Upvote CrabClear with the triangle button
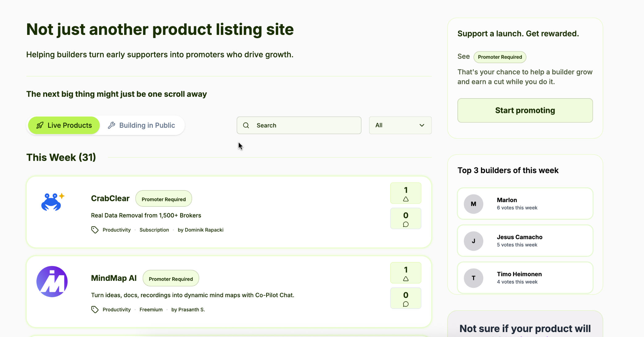 [x=406, y=193]
